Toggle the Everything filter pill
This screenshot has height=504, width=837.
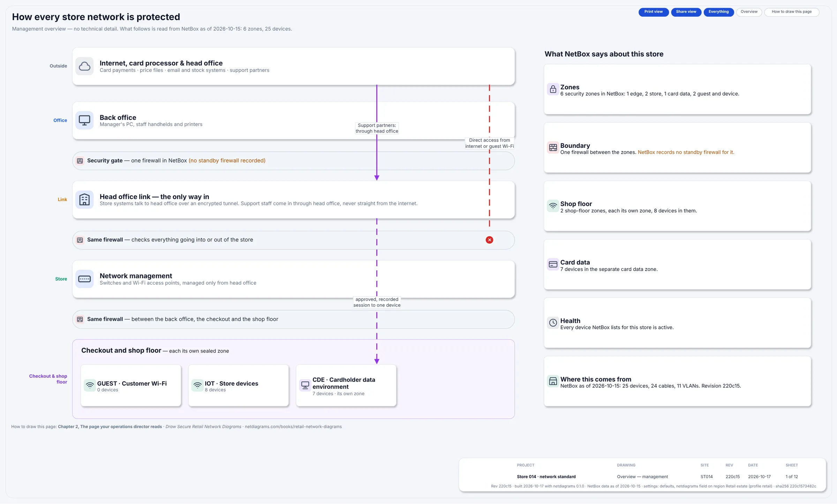click(718, 12)
